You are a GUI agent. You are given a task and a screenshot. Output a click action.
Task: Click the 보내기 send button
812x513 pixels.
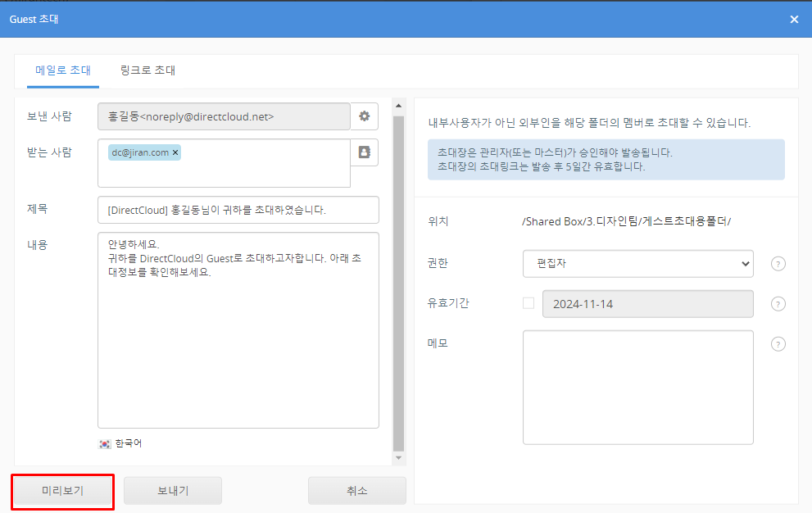173,491
